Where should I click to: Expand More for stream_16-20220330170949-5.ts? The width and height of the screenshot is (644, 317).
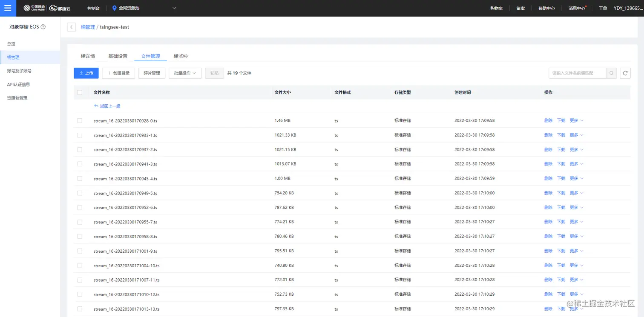[x=577, y=193]
